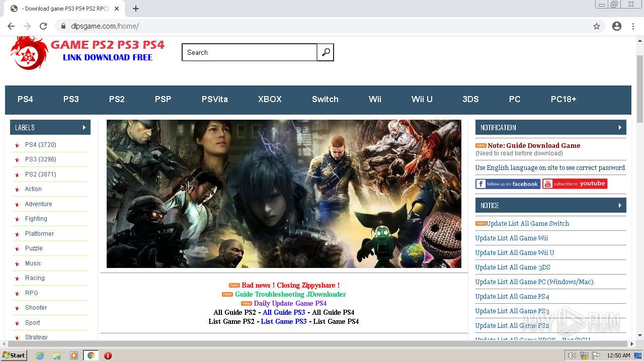The image size is (644, 362).
Task: Click the subscribe to YouTube badge
Action: pyautogui.click(x=575, y=184)
